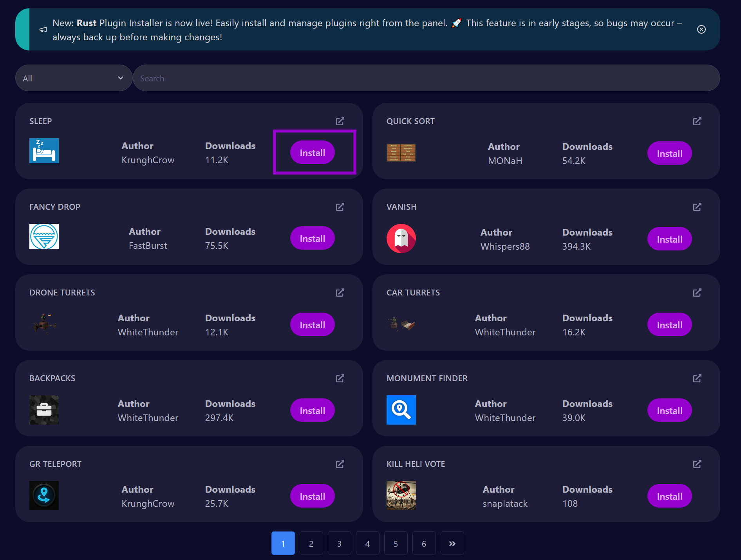
Task: Click the Backpacks briefcase icon
Action: click(x=44, y=410)
